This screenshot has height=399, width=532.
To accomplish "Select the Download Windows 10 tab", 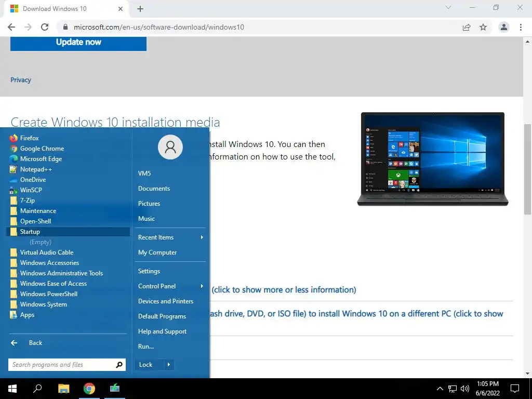I will click(66, 9).
